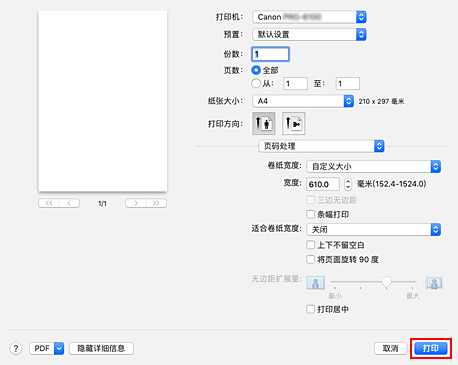Select portrait print orientation icon
Viewport: 458px width, 365px height.
coord(264,123)
